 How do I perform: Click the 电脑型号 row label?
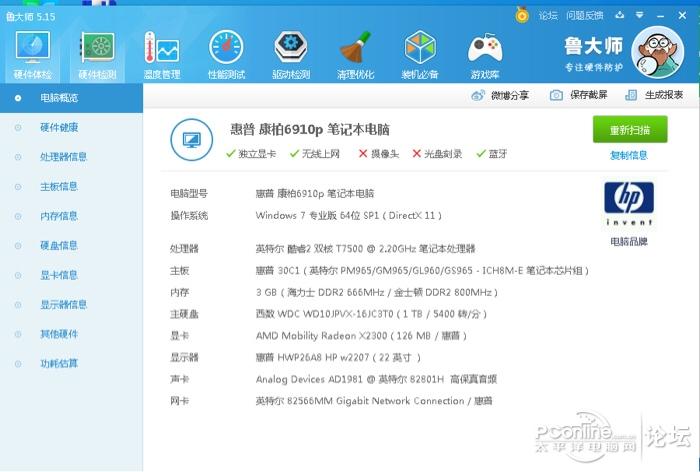tap(189, 194)
